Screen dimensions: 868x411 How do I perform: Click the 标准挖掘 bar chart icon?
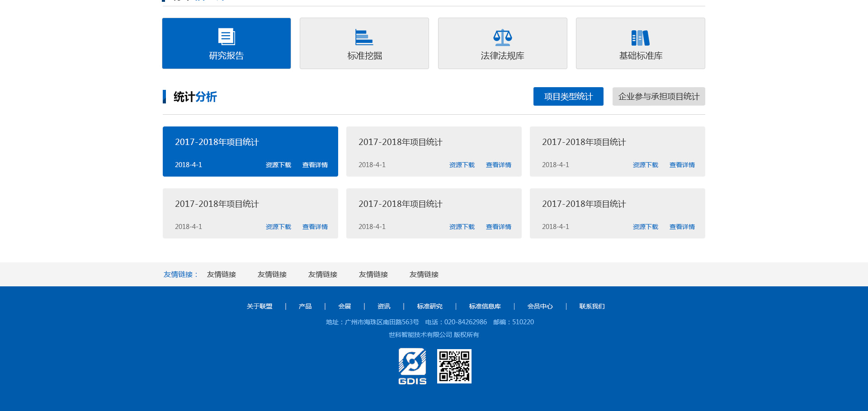[x=364, y=37]
